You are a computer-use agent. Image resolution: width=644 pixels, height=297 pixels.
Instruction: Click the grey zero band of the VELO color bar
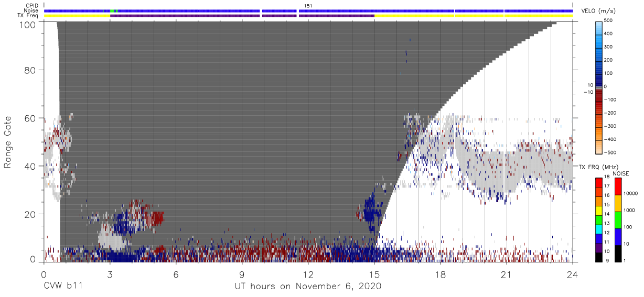pos(599,87)
